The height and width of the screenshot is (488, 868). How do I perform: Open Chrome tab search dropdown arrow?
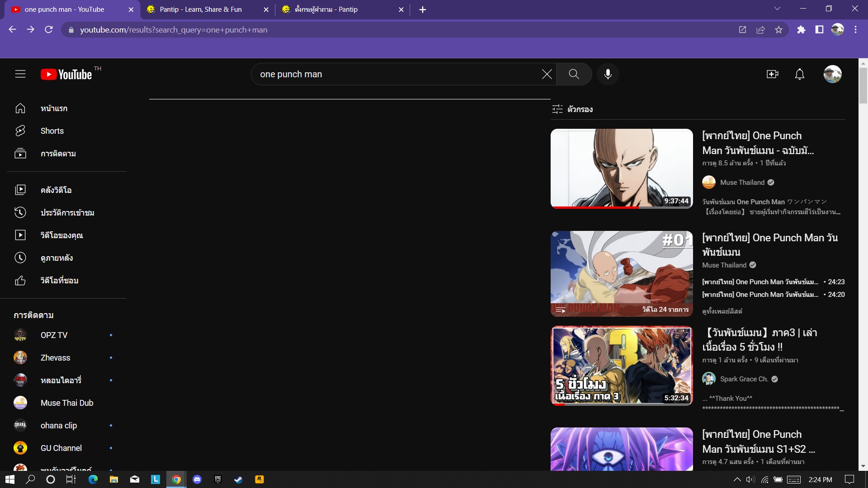[x=777, y=9]
